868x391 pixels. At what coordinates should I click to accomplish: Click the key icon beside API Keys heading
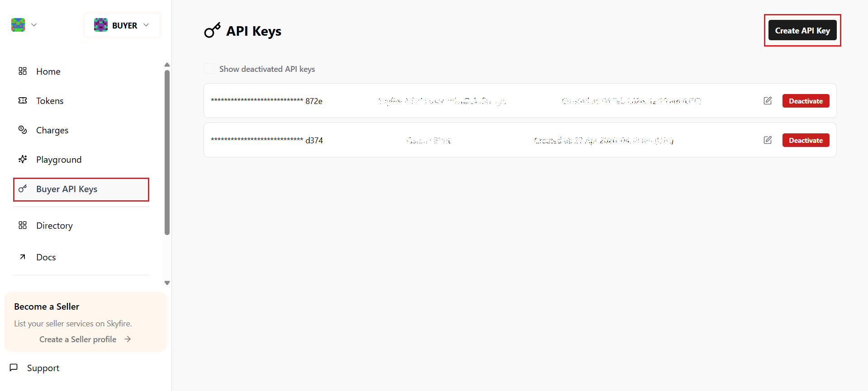(x=212, y=31)
